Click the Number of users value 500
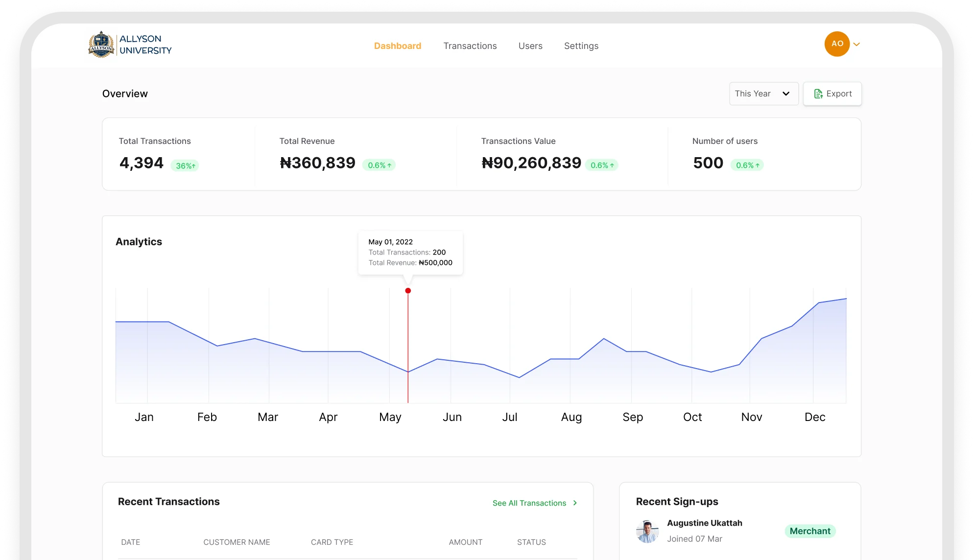Image resolution: width=974 pixels, height=560 pixels. 708,163
